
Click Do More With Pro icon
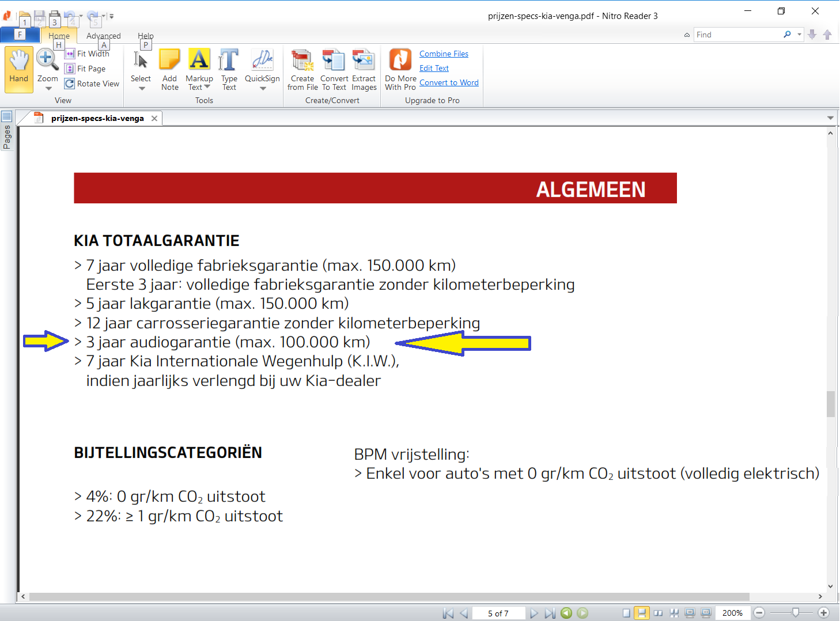point(400,60)
